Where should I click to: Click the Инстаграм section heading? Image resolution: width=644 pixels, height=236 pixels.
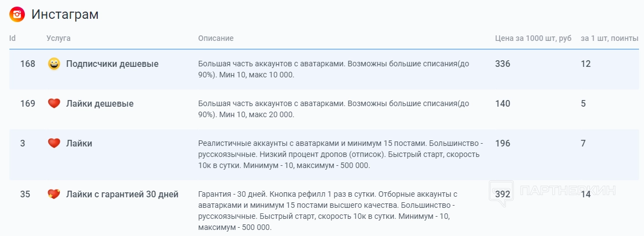coord(65,15)
